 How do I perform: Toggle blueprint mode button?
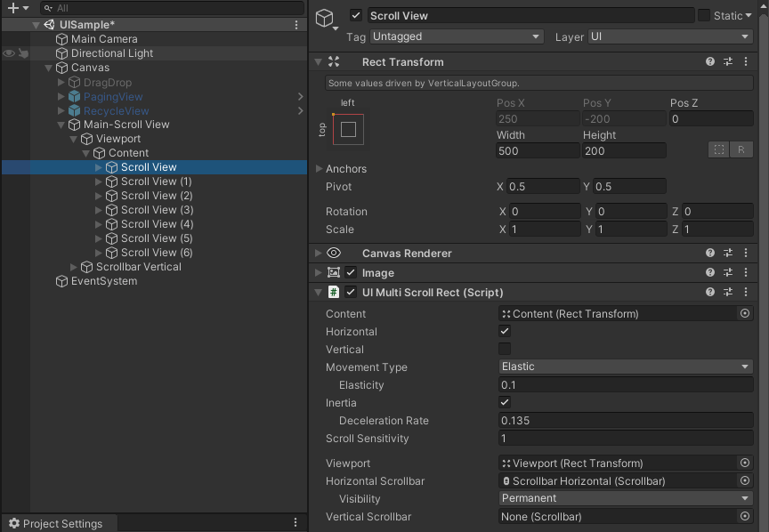719,149
